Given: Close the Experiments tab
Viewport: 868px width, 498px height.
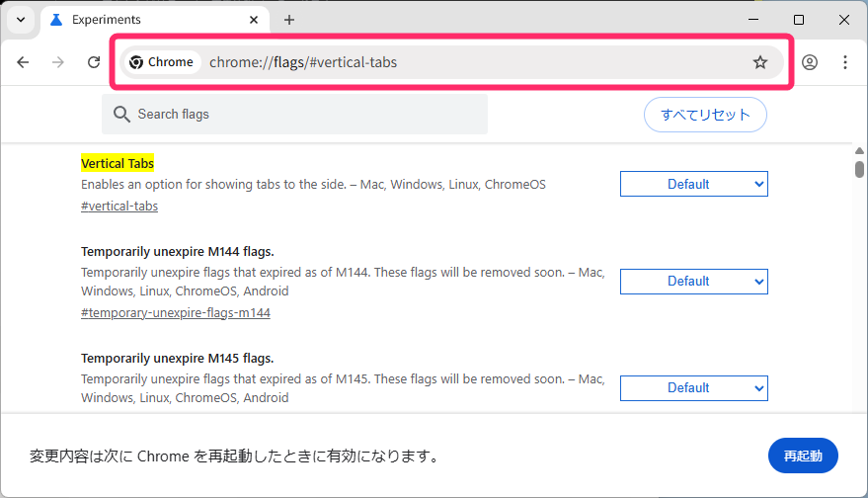Looking at the screenshot, I should point(254,20).
